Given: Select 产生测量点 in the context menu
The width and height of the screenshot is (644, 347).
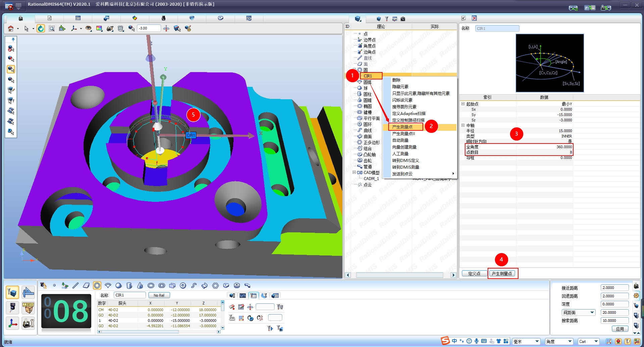Looking at the screenshot, I should [x=402, y=127].
